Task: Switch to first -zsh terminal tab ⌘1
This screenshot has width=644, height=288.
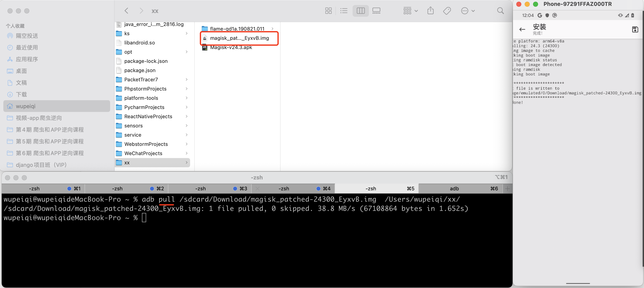Action: [x=43, y=188]
